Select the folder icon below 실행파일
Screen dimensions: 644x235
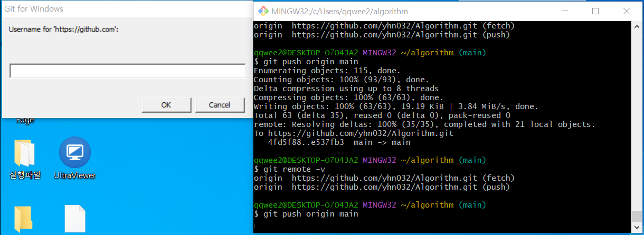(23, 220)
